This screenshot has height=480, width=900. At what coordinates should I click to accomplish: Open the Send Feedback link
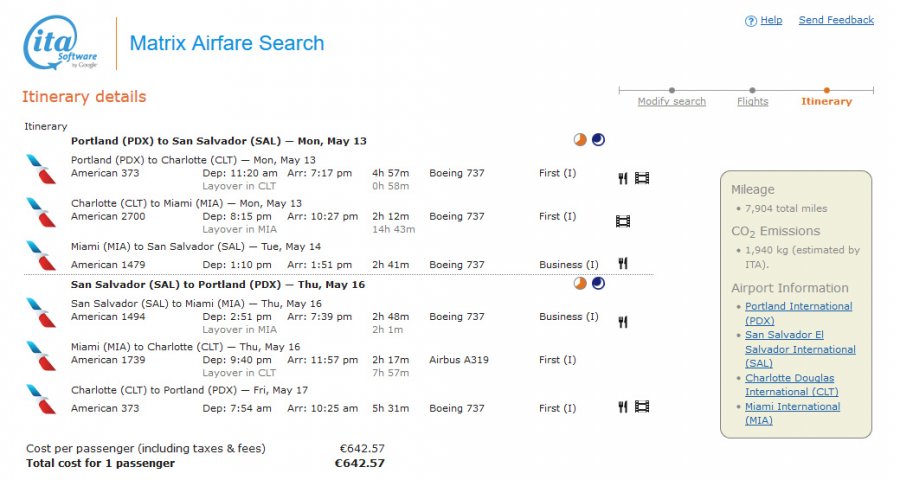836,20
